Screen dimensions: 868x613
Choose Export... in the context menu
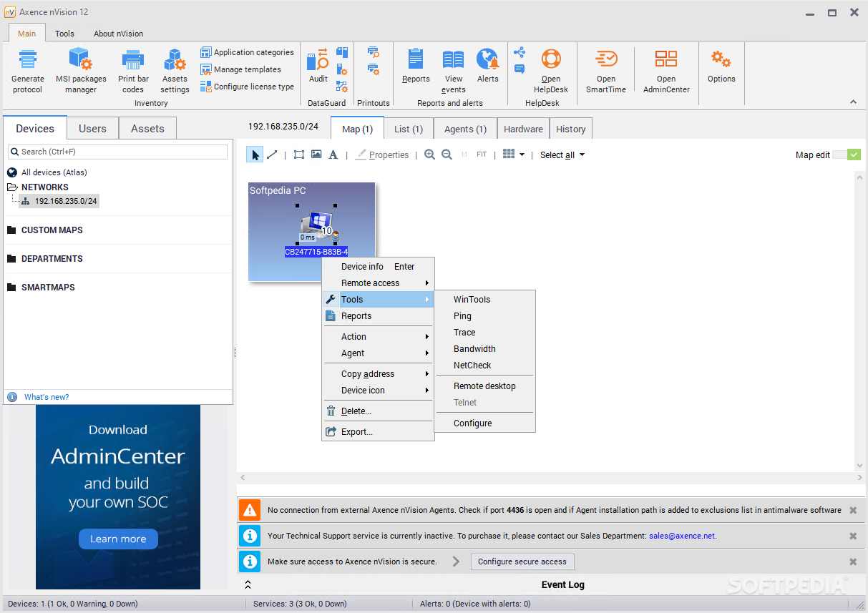(x=378, y=432)
